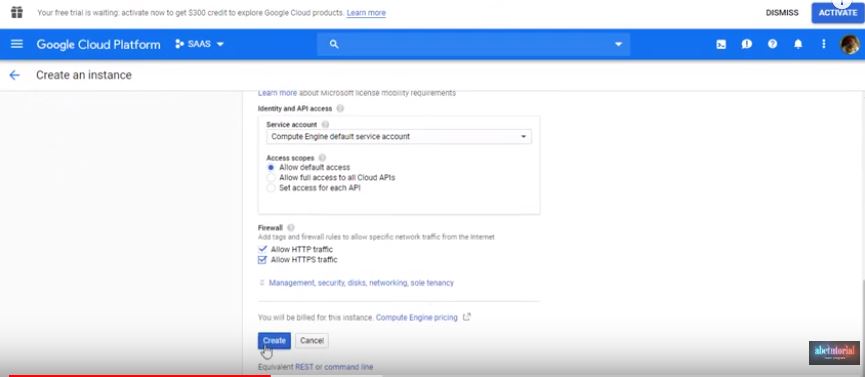Open the hamburger navigation menu

point(17,44)
